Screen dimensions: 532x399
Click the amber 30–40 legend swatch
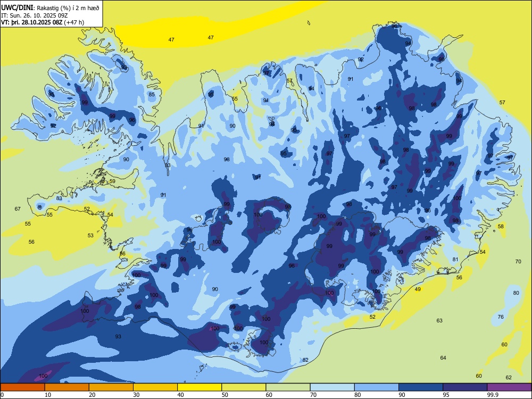[155, 387]
